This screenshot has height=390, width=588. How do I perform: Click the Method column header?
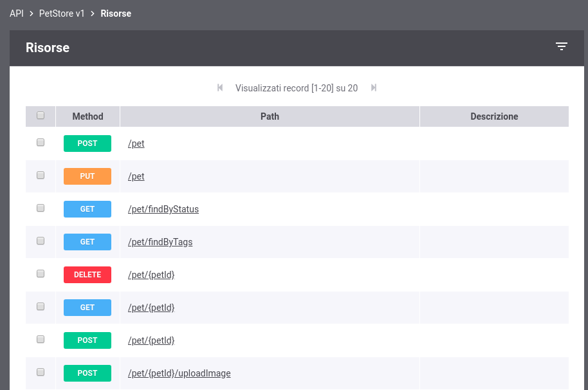coord(87,116)
